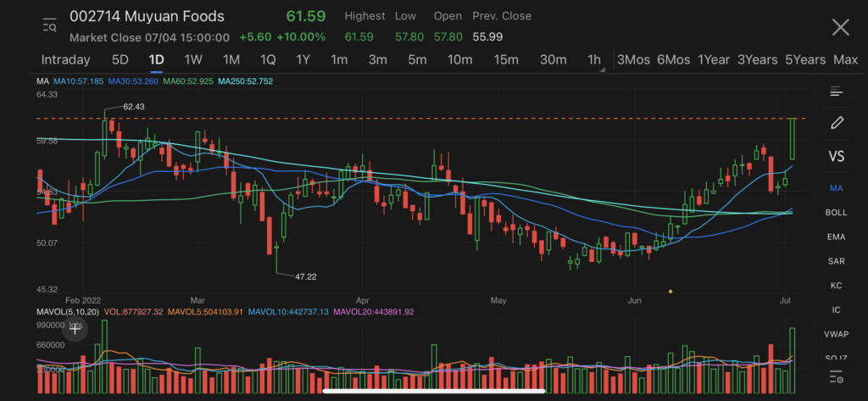
Task: Click the MA60:52.925 legend
Action: coord(188,81)
